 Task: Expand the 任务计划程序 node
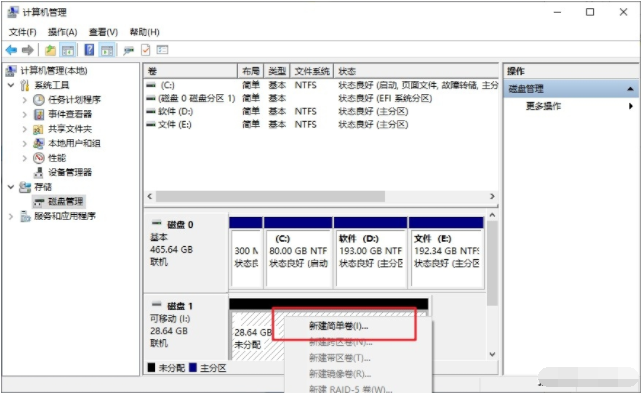tap(24, 100)
